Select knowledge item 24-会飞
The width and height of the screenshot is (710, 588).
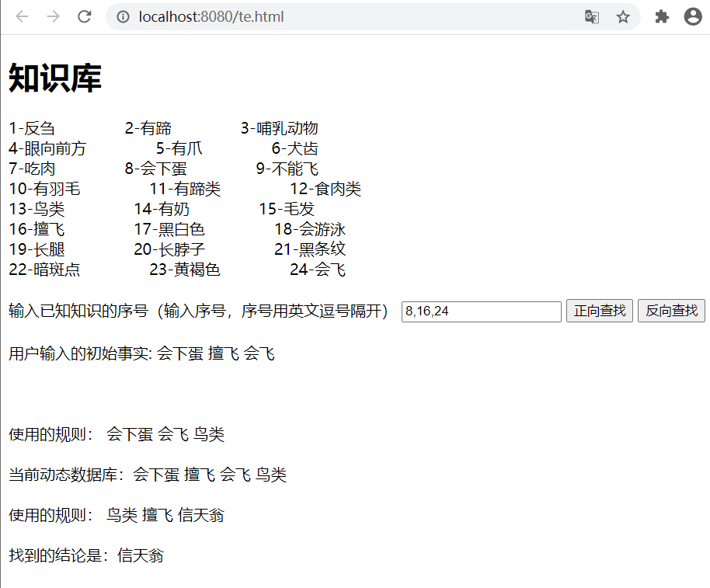318,270
